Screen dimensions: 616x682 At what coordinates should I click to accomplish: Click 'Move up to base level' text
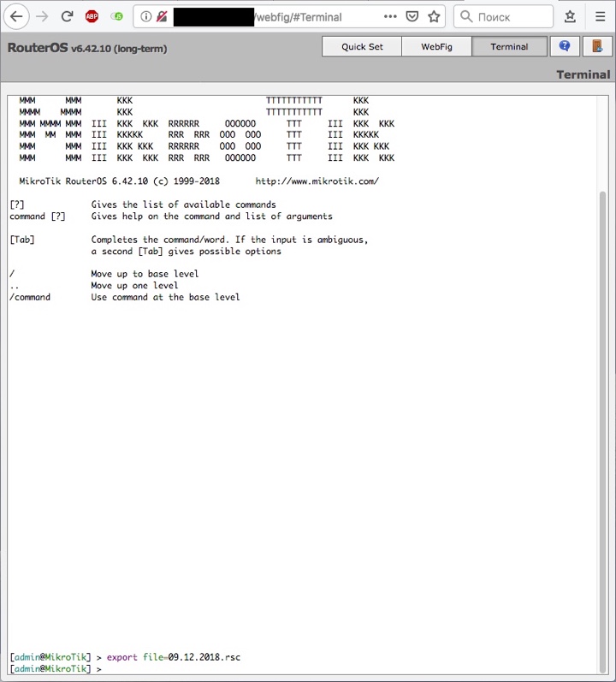pyautogui.click(x=145, y=274)
